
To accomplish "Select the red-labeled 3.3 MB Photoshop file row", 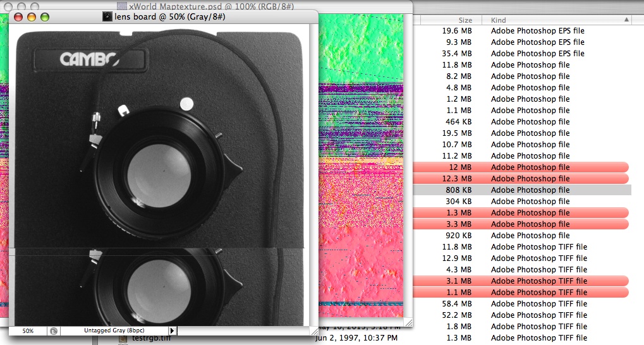I will 521,224.
